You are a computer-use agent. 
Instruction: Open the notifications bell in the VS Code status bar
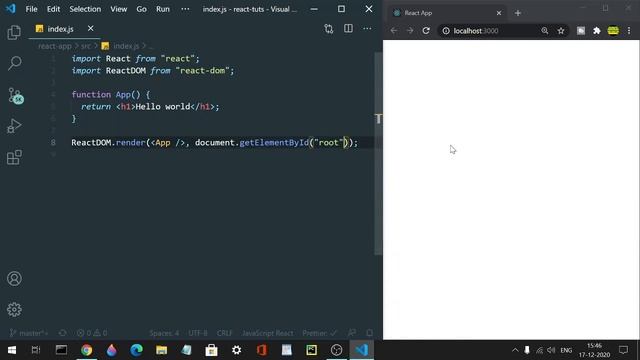pos(369,333)
